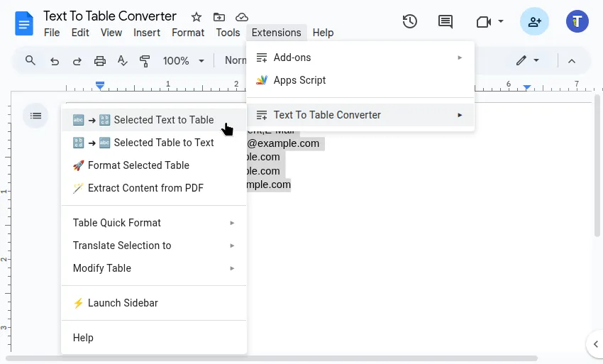
Task: Select the paint format roller icon
Action: tap(145, 61)
